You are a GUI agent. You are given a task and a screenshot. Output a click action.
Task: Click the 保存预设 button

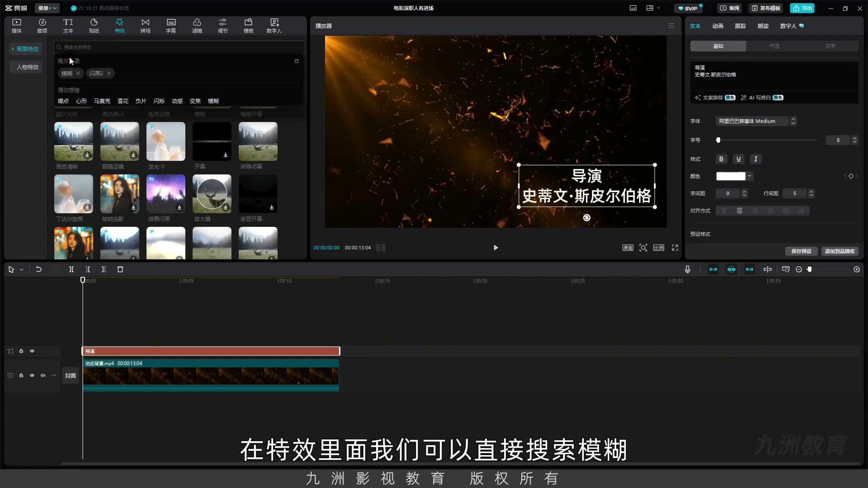(801, 251)
